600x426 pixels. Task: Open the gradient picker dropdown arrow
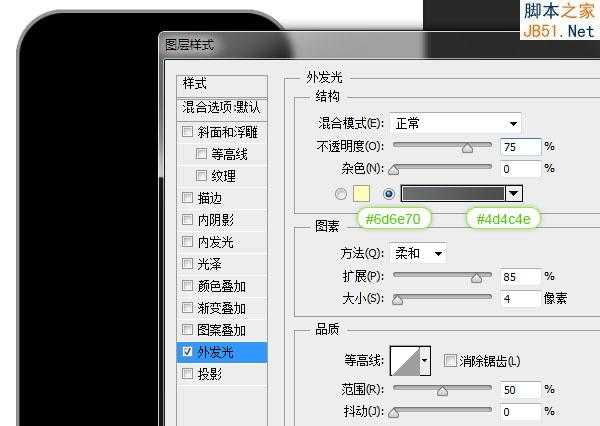(x=515, y=193)
